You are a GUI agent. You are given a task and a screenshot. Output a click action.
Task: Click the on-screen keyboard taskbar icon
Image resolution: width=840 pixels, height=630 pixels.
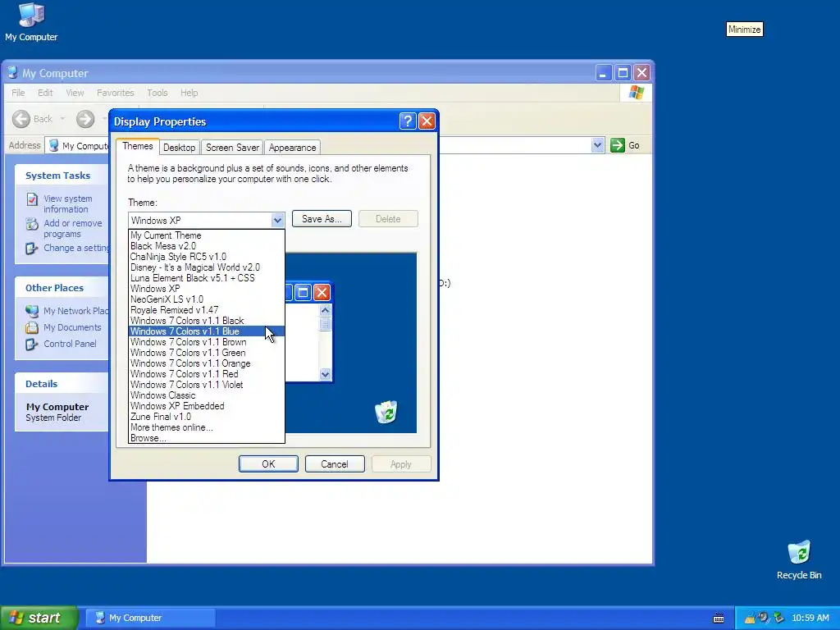pos(719,619)
